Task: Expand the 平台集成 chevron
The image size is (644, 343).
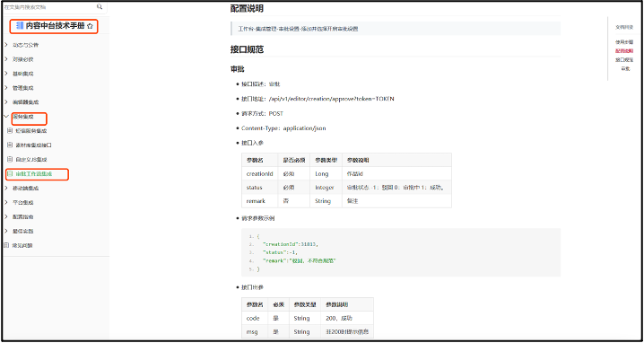Action: [x=5, y=202]
